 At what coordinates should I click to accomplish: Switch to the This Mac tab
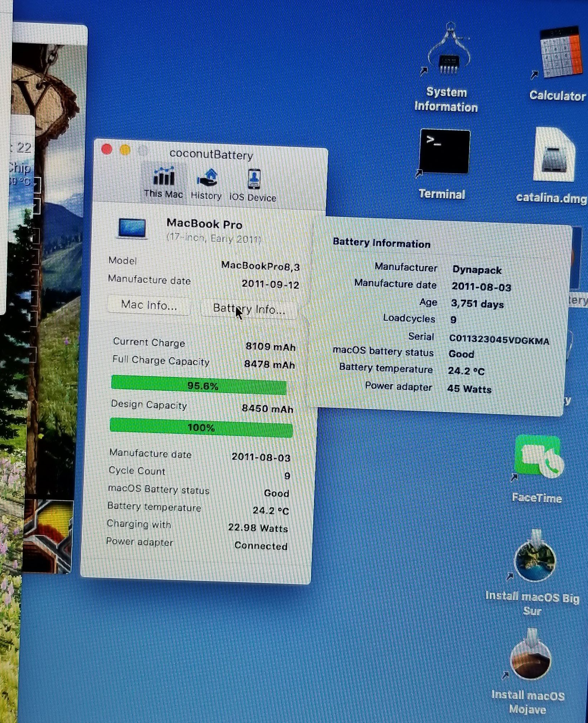(x=164, y=182)
